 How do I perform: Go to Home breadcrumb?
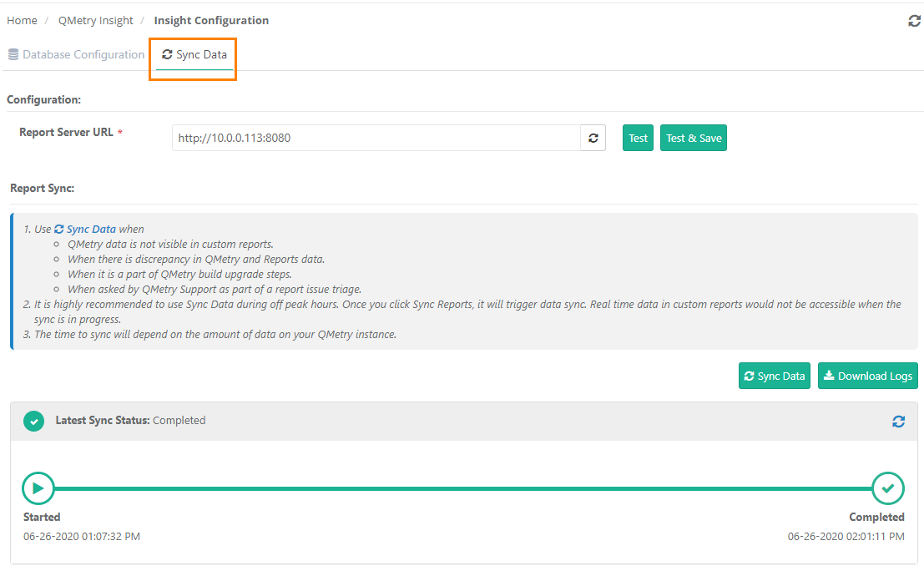22,21
